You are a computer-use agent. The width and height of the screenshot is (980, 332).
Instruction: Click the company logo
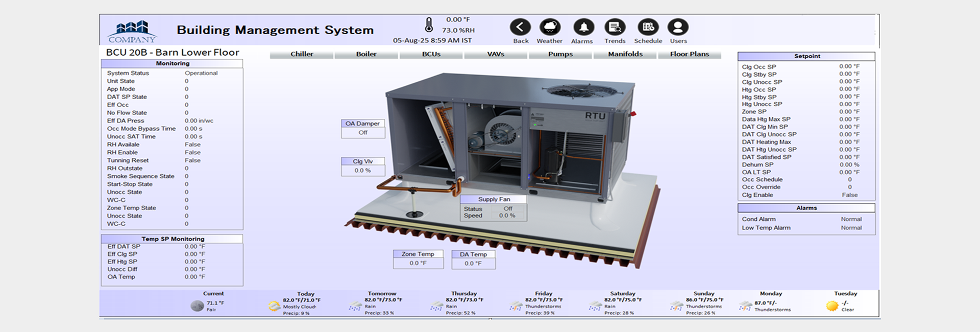[x=132, y=31]
